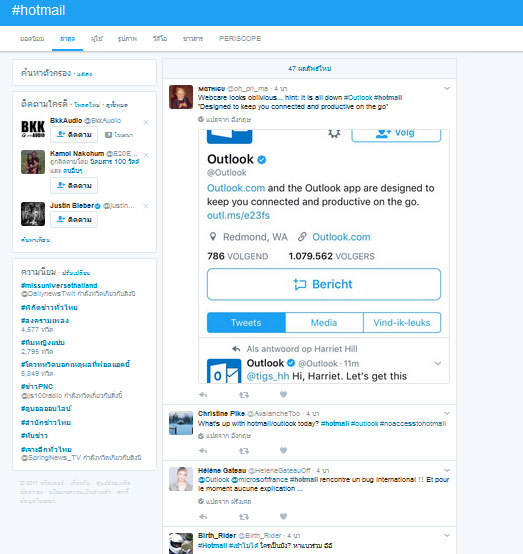Open the @microsoftfrance mention link
The height and width of the screenshot is (554, 523).
(259, 479)
